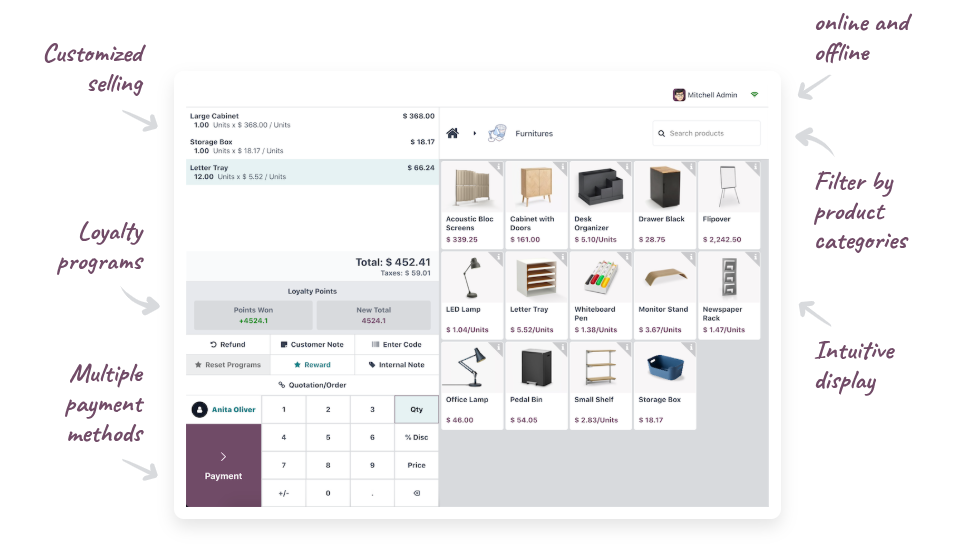Tap numpad key 9
The height and width of the screenshot is (559, 957).
click(372, 465)
